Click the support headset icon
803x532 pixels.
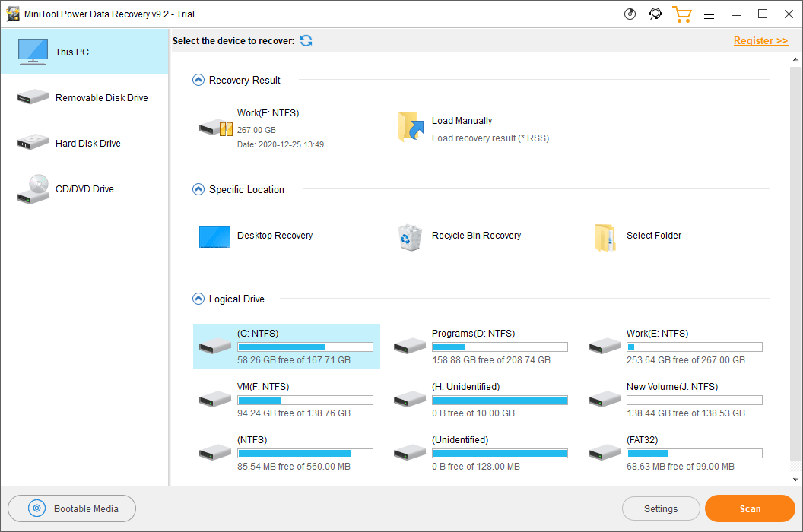655,14
